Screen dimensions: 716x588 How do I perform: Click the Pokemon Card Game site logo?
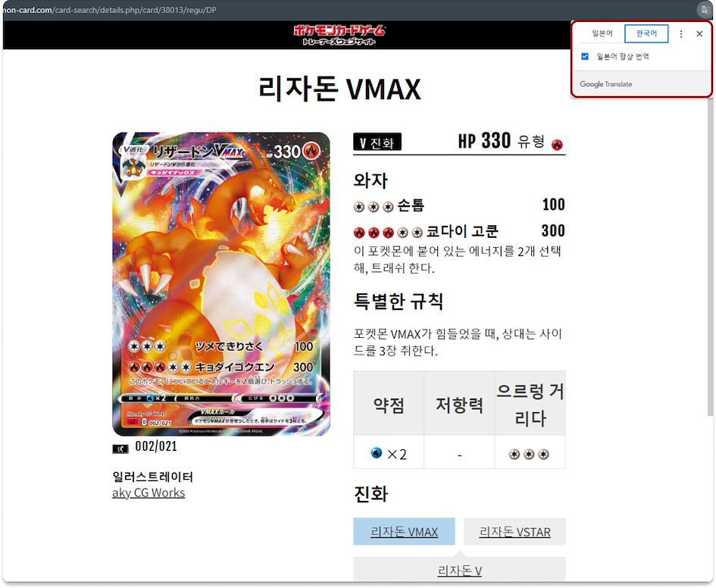(x=339, y=34)
